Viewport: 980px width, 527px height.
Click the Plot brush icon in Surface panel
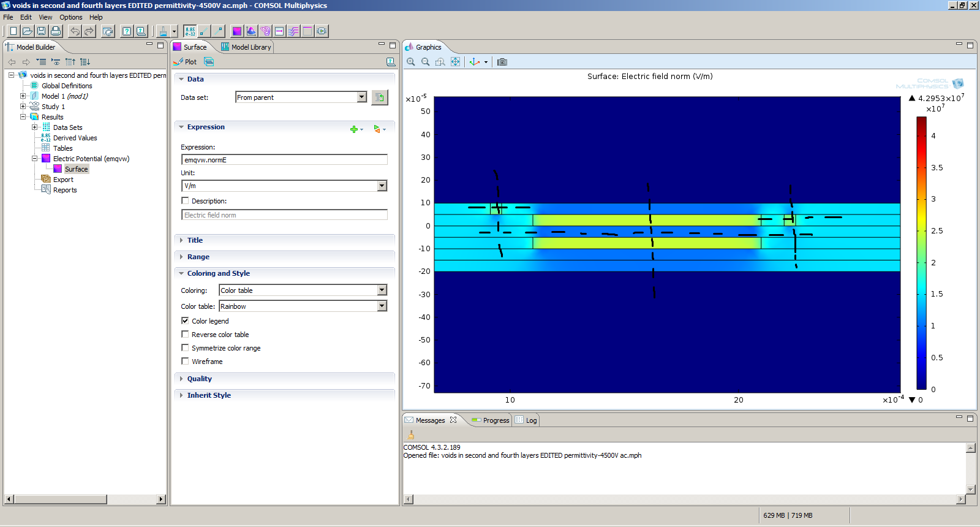tap(179, 62)
